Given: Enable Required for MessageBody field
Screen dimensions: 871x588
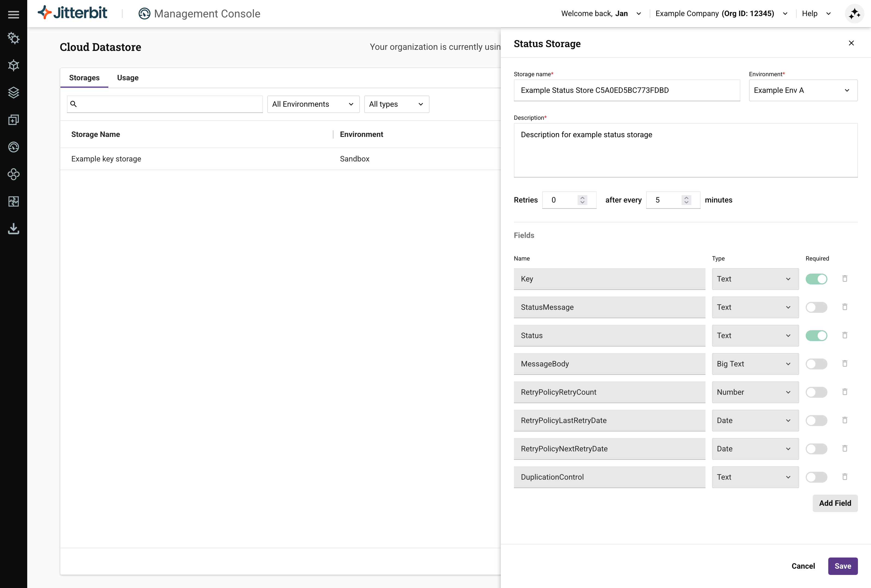Looking at the screenshot, I should (x=816, y=364).
